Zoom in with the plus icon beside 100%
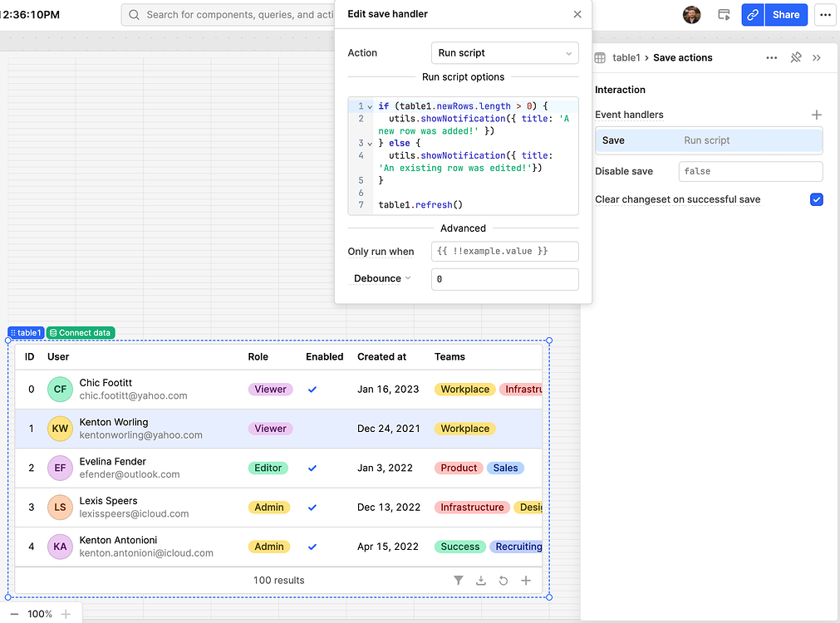Screen dimensions: 840x623 (x=66, y=614)
